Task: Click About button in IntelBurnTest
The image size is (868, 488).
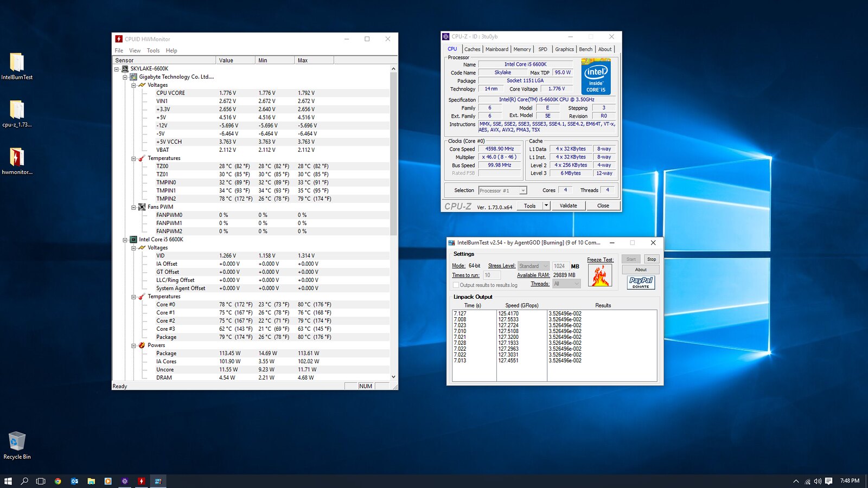Action: tap(641, 269)
